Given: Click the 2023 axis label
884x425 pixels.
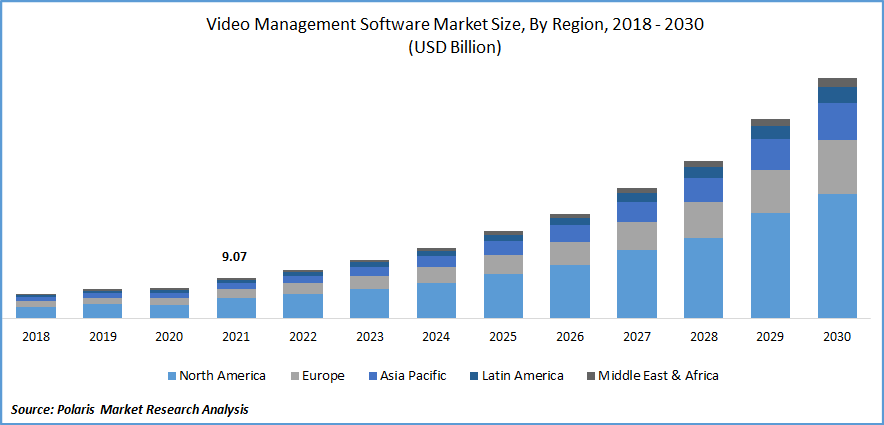Looking at the screenshot, I should click(x=370, y=337).
